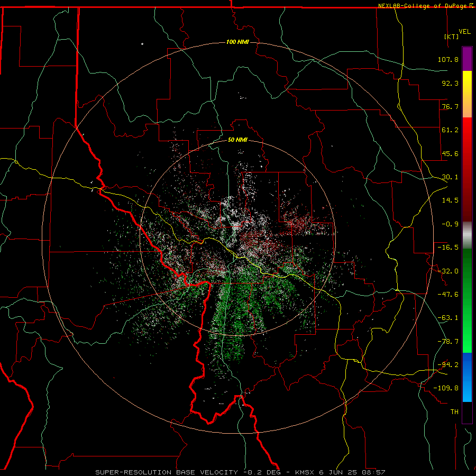Click the blue segment of velocity scale
The width and height of the screenshot is (476, 476).
(467, 377)
